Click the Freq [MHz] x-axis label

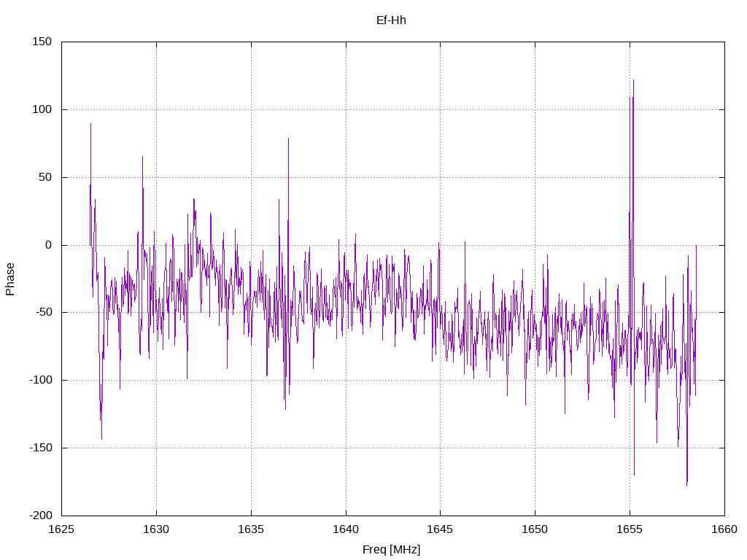coord(391,550)
